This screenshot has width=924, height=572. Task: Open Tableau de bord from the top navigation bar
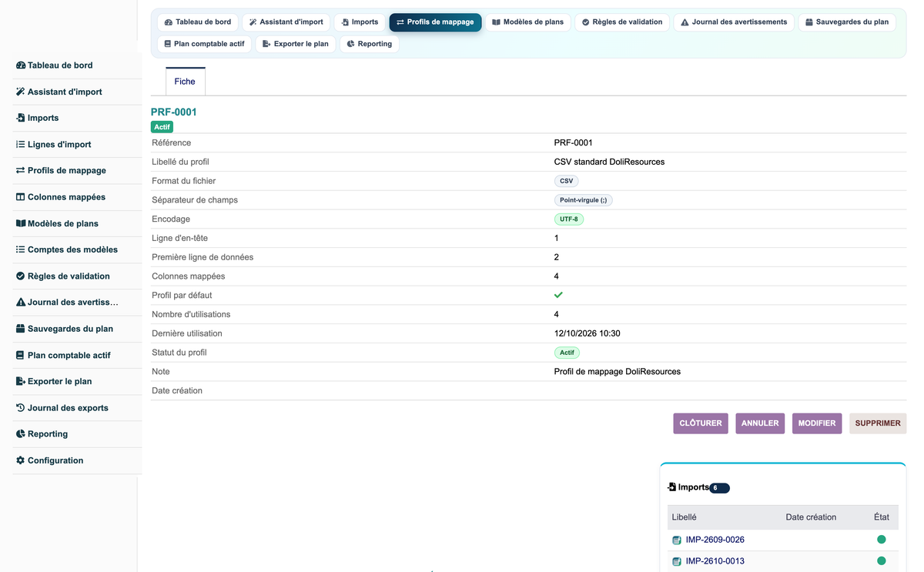point(198,22)
